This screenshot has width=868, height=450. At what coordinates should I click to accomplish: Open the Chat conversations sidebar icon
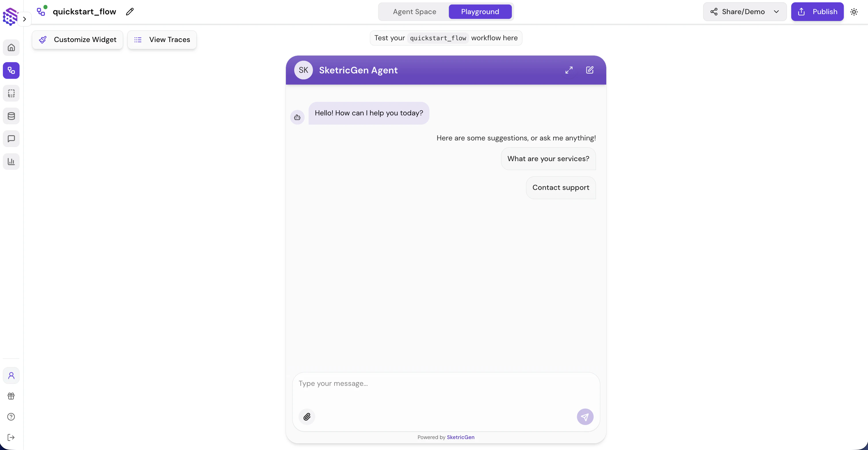click(x=11, y=139)
